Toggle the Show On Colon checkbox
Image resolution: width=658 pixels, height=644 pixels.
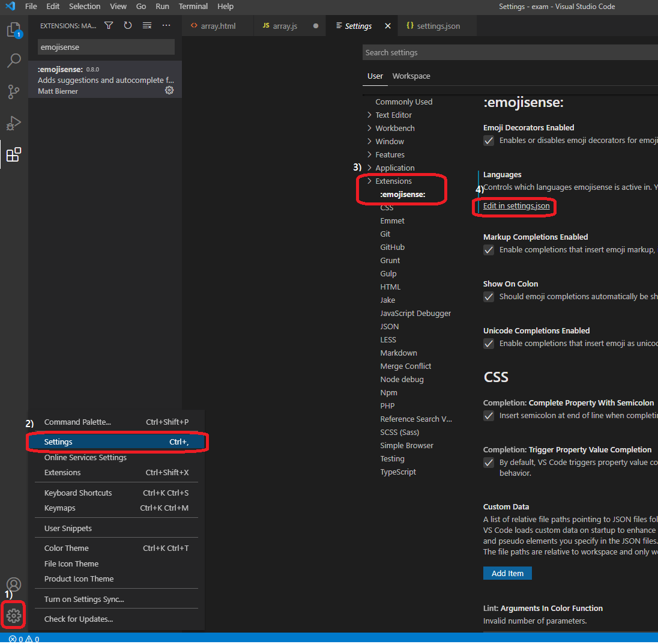tap(489, 297)
